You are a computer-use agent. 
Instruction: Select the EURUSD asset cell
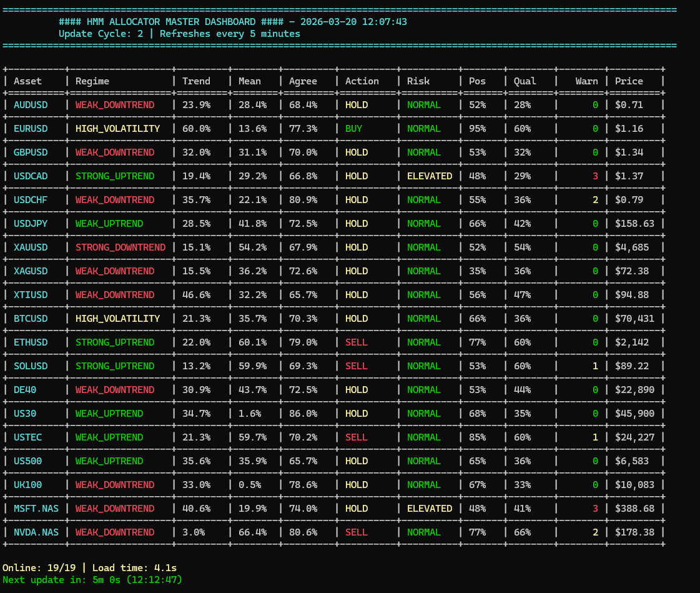[x=31, y=129]
